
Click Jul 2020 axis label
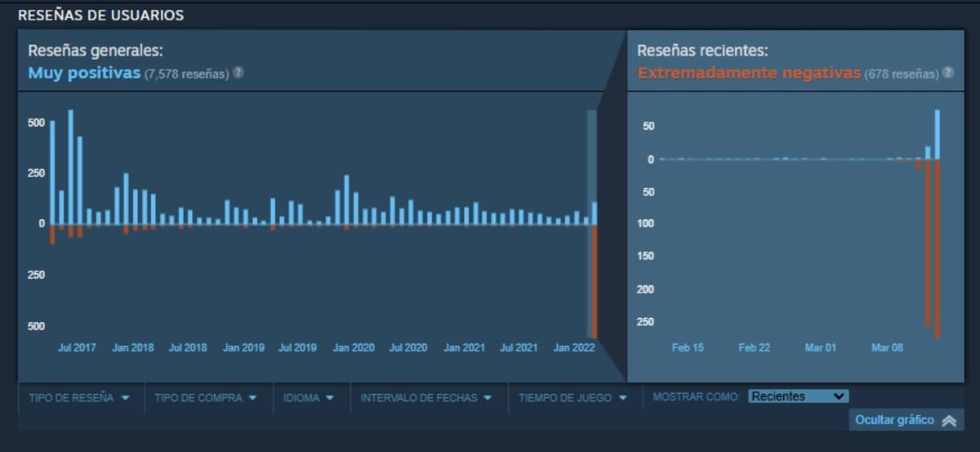408,347
